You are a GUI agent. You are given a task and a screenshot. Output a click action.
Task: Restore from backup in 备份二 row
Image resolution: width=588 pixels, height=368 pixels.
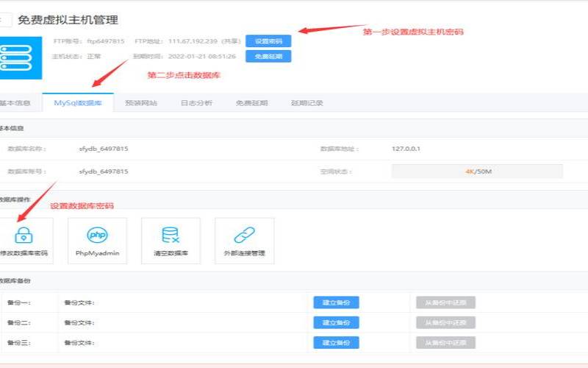(445, 322)
